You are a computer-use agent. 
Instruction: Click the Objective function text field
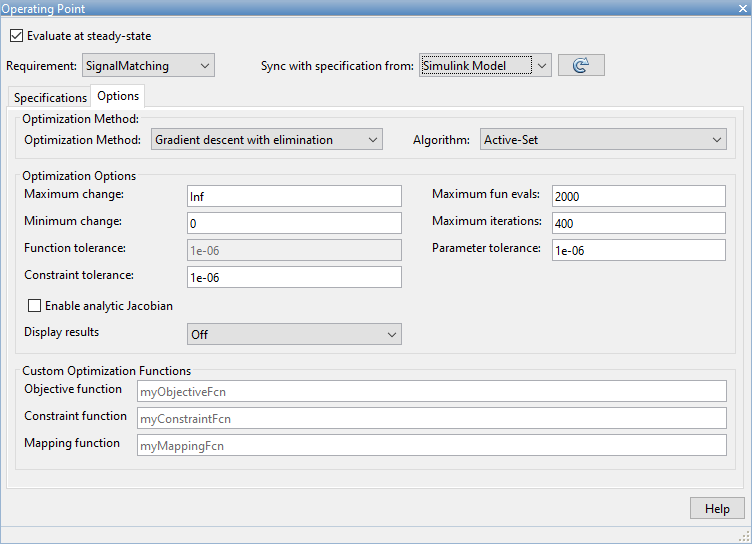pyautogui.click(x=431, y=392)
